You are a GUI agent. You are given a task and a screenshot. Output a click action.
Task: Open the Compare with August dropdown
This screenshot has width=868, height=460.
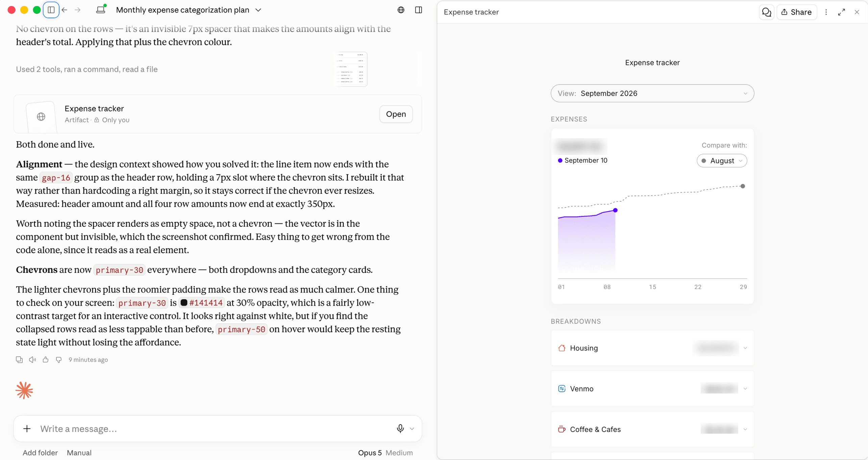(722, 161)
